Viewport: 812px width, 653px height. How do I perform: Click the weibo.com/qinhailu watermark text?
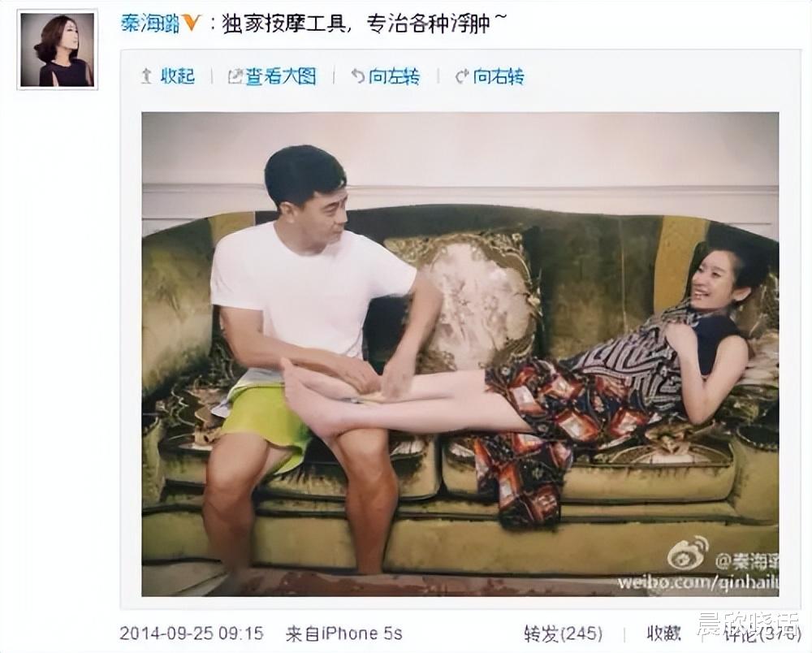point(698,582)
